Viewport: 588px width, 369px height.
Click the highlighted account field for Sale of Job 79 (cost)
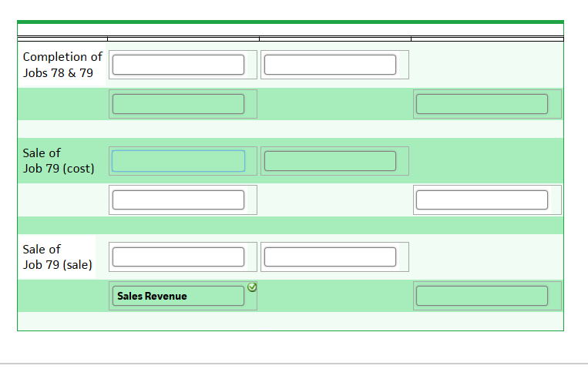[178, 161]
